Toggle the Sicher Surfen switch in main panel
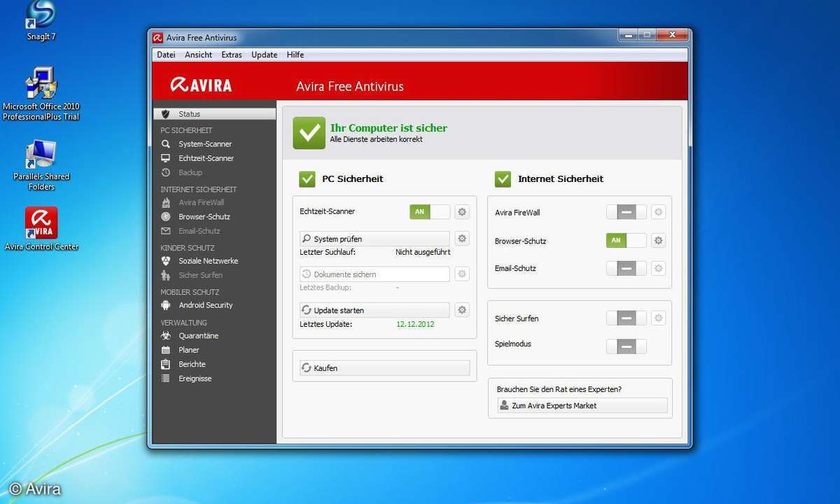Viewport: 840px width, 504px height. [x=626, y=318]
